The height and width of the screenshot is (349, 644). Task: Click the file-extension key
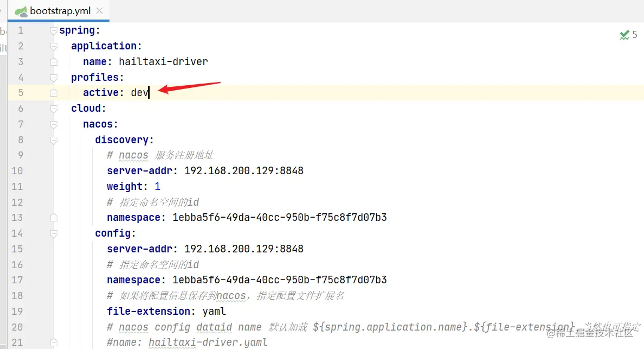click(151, 312)
